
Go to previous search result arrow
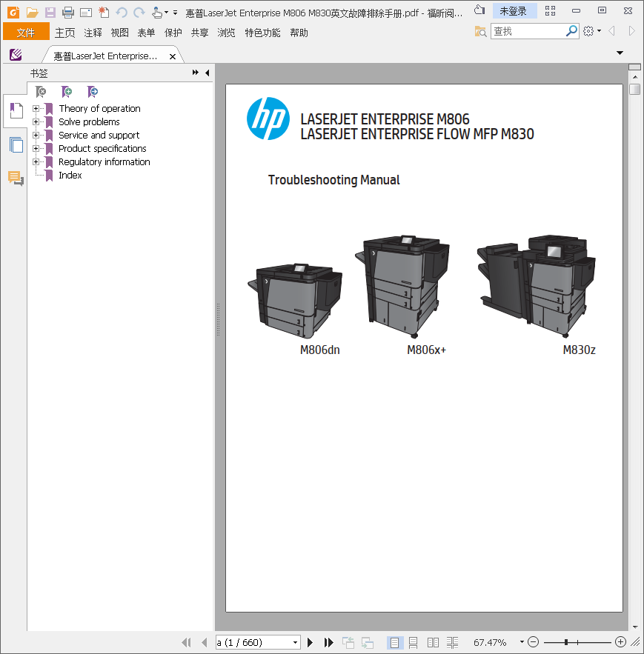pos(612,31)
